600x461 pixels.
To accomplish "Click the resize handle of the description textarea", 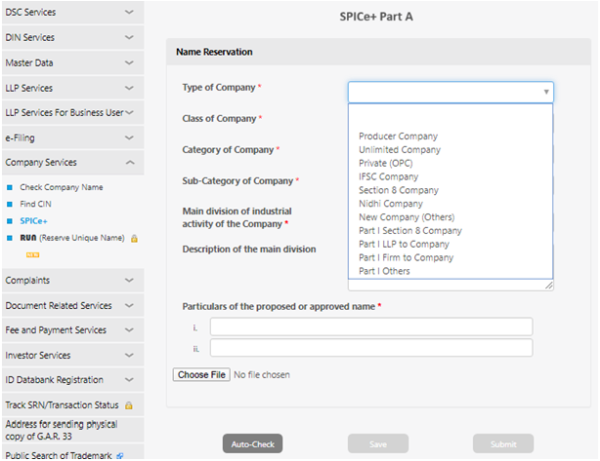I will 549,286.
